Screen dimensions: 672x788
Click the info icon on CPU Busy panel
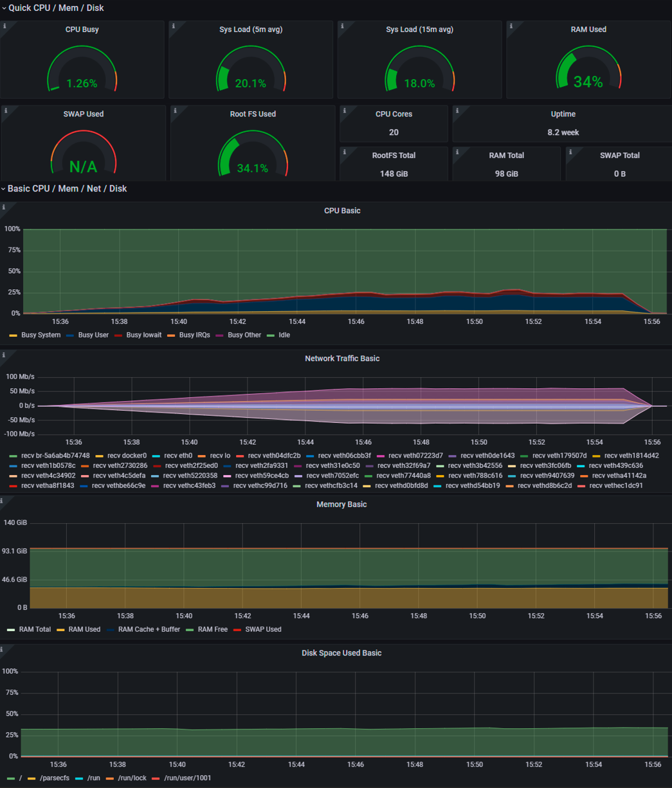pos(5,26)
